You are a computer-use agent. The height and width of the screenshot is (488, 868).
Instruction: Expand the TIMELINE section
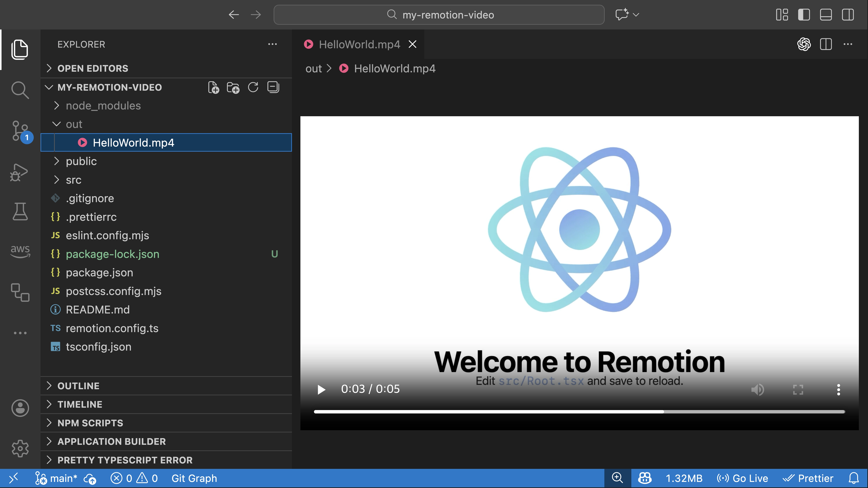coord(166,404)
